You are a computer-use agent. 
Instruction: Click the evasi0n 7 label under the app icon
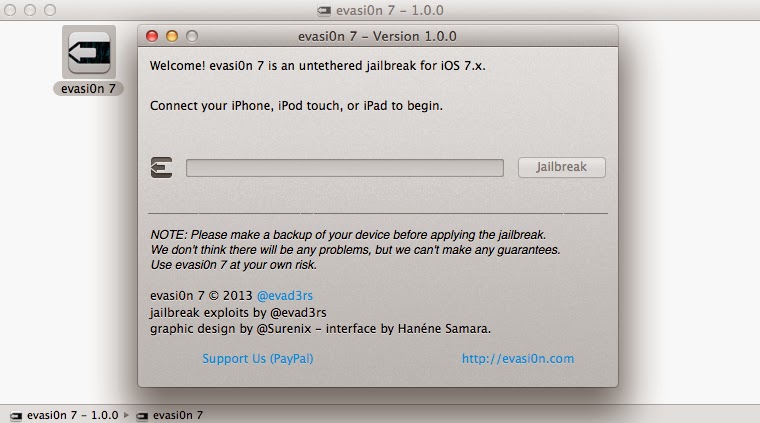(88, 89)
